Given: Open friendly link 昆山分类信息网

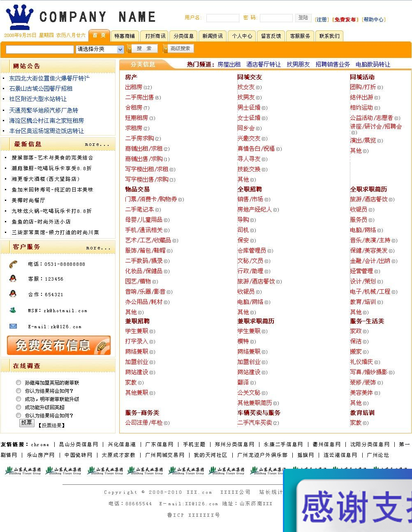Looking at the screenshot, I should [79, 444].
